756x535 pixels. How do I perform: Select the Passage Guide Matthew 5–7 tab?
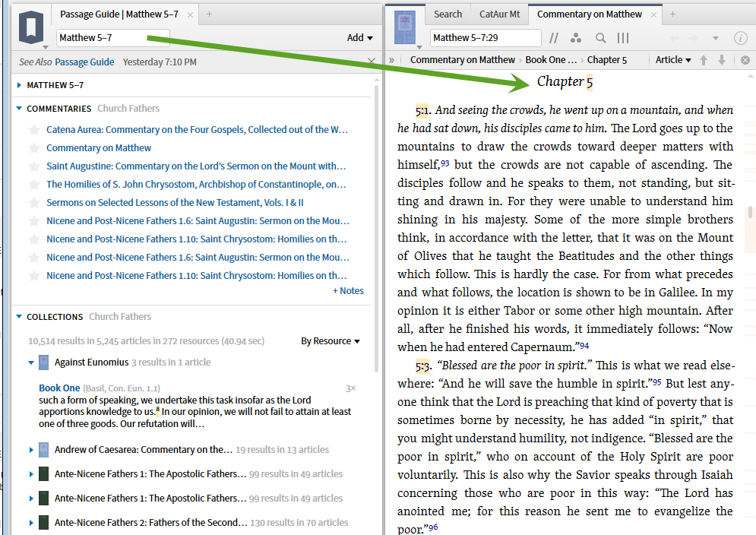(119, 14)
